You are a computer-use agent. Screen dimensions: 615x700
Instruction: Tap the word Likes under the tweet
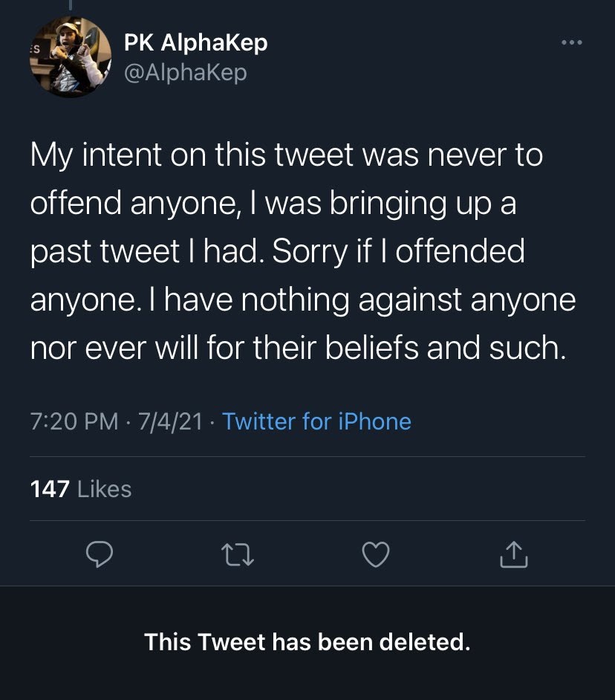point(104,489)
